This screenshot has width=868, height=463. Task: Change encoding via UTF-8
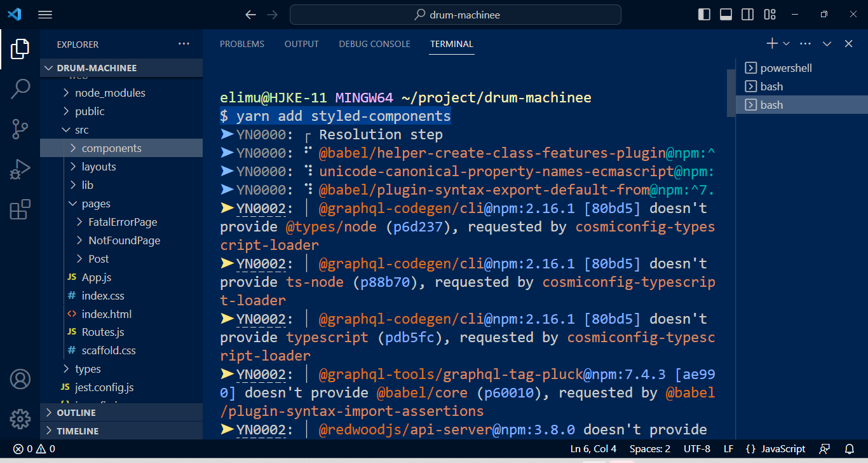pyautogui.click(x=697, y=449)
